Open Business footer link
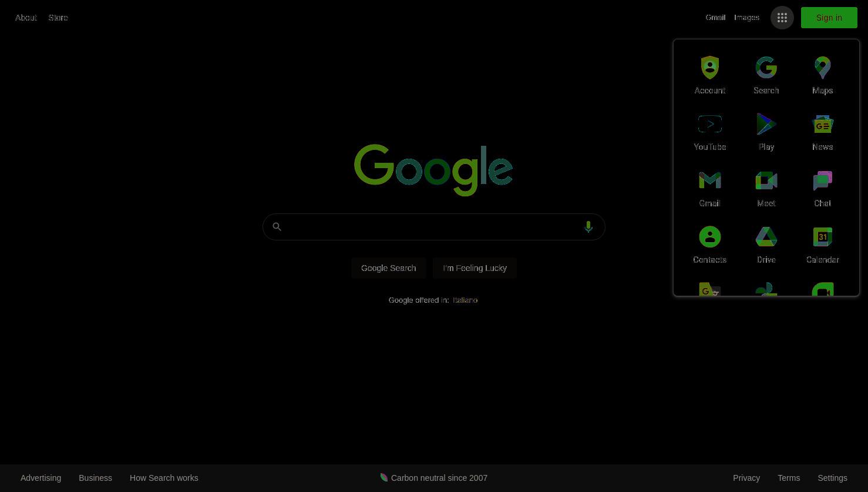The image size is (868, 492). click(x=95, y=478)
